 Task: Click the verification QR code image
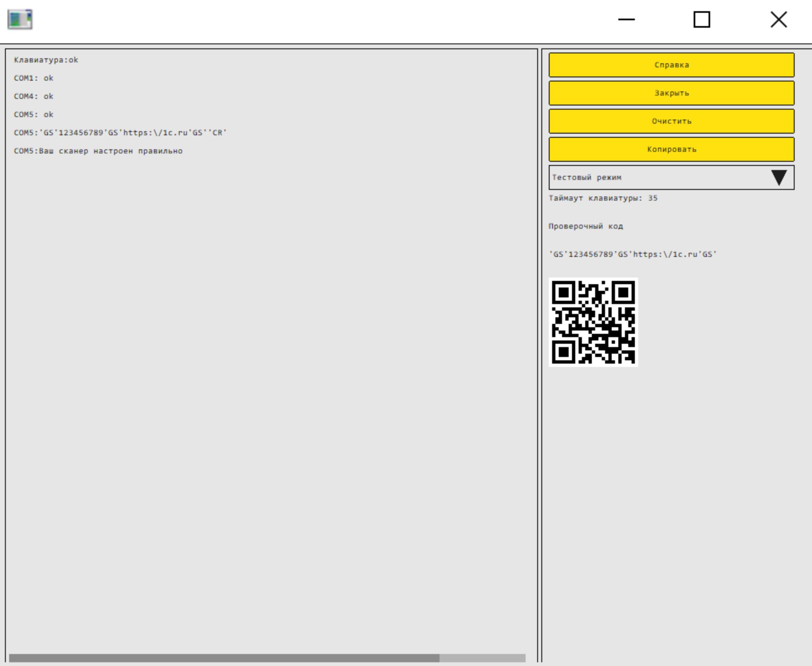pos(593,322)
